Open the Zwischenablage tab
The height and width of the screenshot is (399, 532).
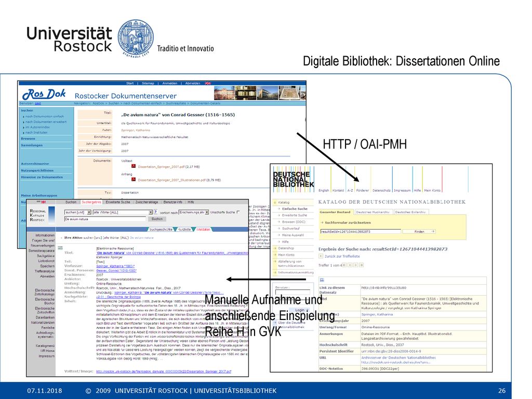[x=147, y=202]
